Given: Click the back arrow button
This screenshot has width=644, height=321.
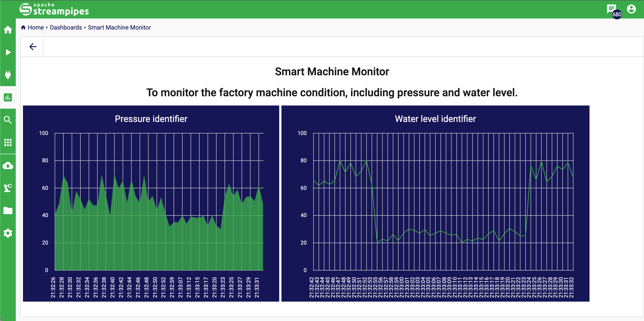Looking at the screenshot, I should coord(33,46).
